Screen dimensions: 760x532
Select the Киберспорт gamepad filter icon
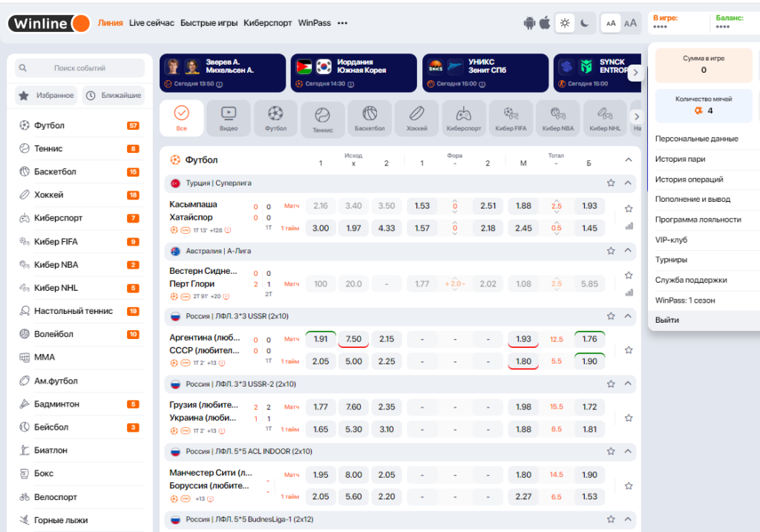coord(464,118)
